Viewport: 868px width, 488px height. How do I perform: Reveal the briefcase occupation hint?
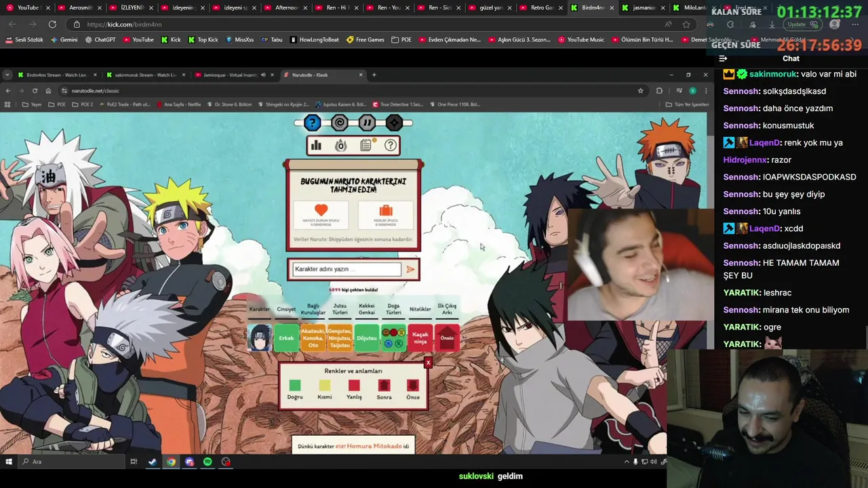(x=385, y=215)
